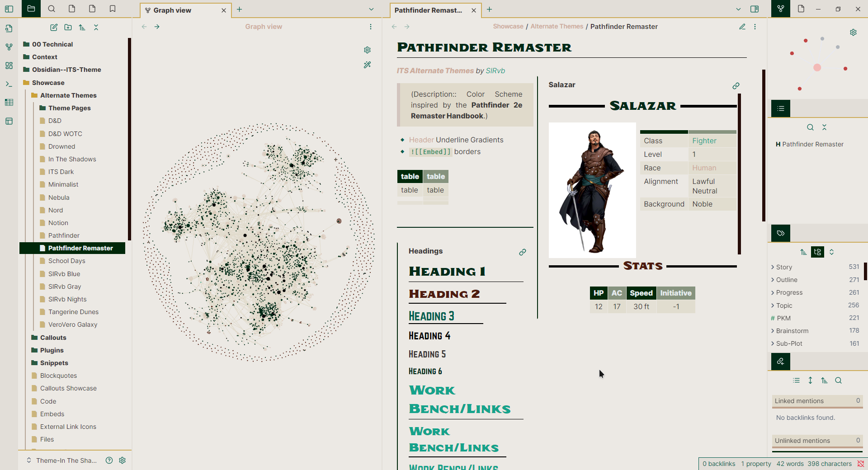Screen dimensions: 868x470
Task: Toggle collapse results in backlinks panel
Action: click(x=796, y=381)
